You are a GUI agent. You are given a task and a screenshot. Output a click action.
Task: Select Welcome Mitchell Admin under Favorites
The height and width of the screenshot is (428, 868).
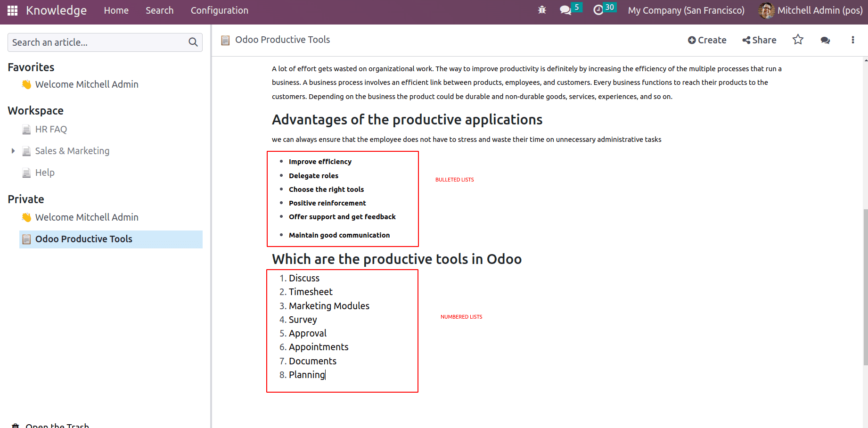click(87, 84)
